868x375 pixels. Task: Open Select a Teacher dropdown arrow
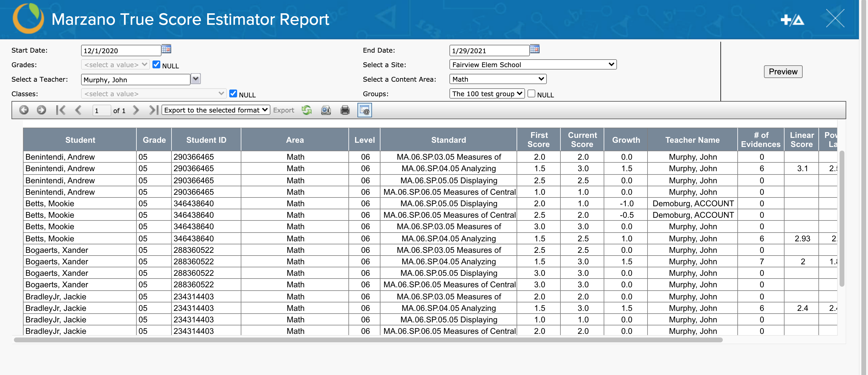(196, 79)
